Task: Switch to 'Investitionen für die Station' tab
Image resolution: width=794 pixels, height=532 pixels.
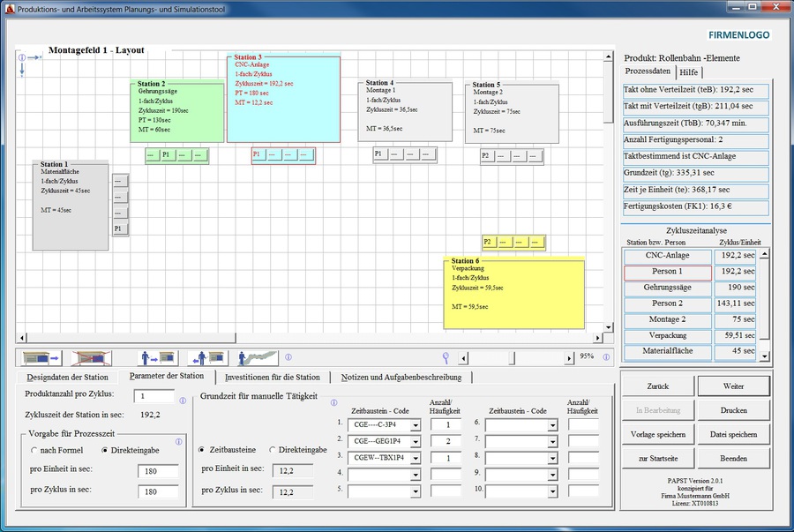Action: [272, 377]
